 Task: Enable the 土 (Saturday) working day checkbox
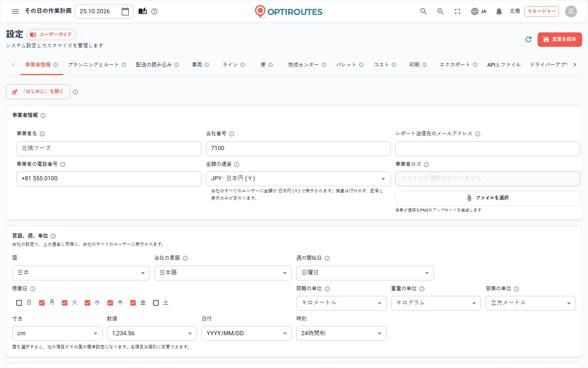[156, 303]
